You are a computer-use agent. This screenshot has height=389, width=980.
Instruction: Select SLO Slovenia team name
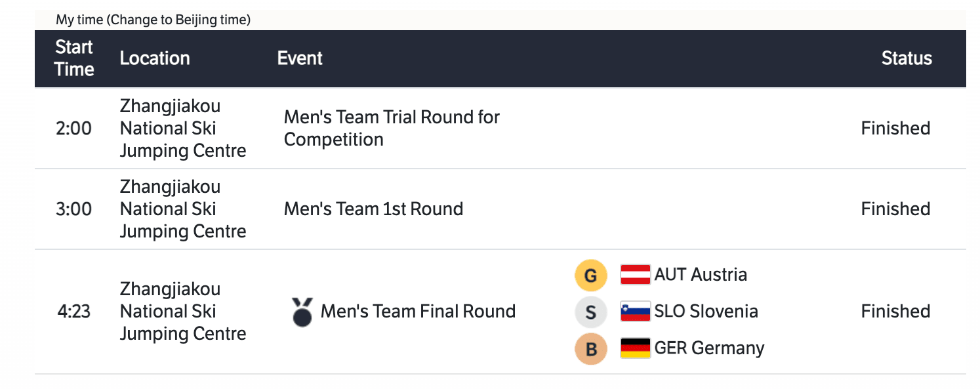(x=706, y=311)
